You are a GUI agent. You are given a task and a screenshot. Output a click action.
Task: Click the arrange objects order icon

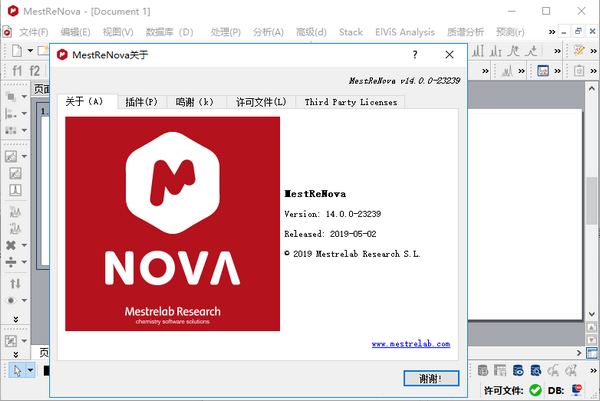(11, 96)
